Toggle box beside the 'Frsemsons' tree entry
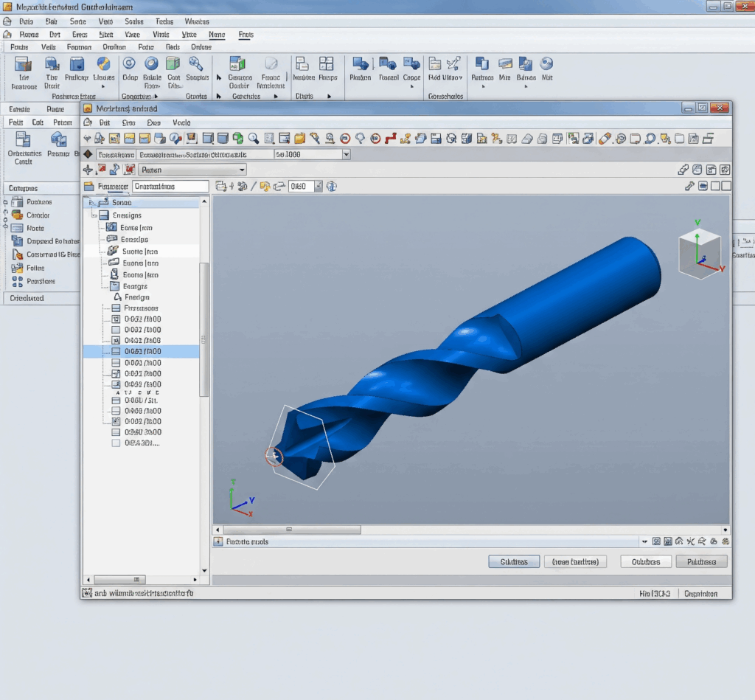This screenshot has height=700, width=755. [116, 308]
